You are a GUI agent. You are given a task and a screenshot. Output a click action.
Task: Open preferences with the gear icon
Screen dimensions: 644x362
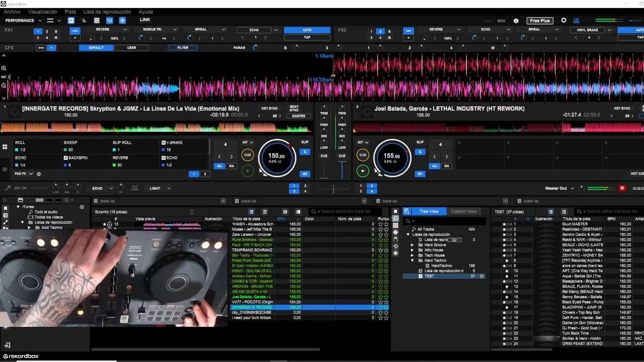(x=563, y=21)
